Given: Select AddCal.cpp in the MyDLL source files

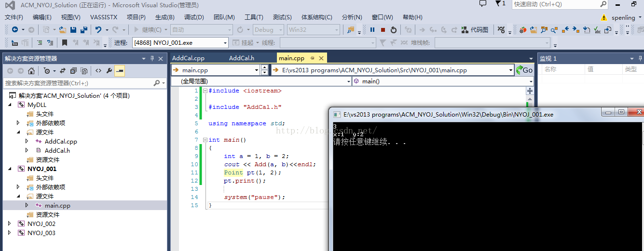Looking at the screenshot, I should [61, 141].
